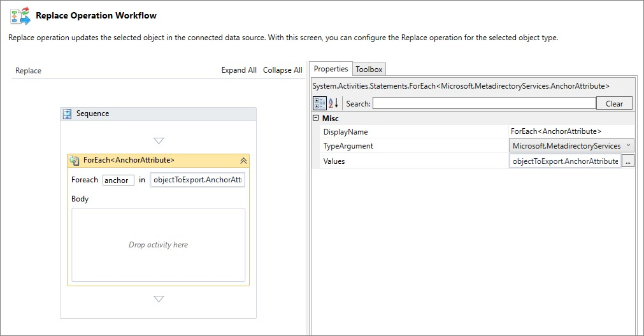
Task: Switch to the Toolbox tab
Action: 369,69
